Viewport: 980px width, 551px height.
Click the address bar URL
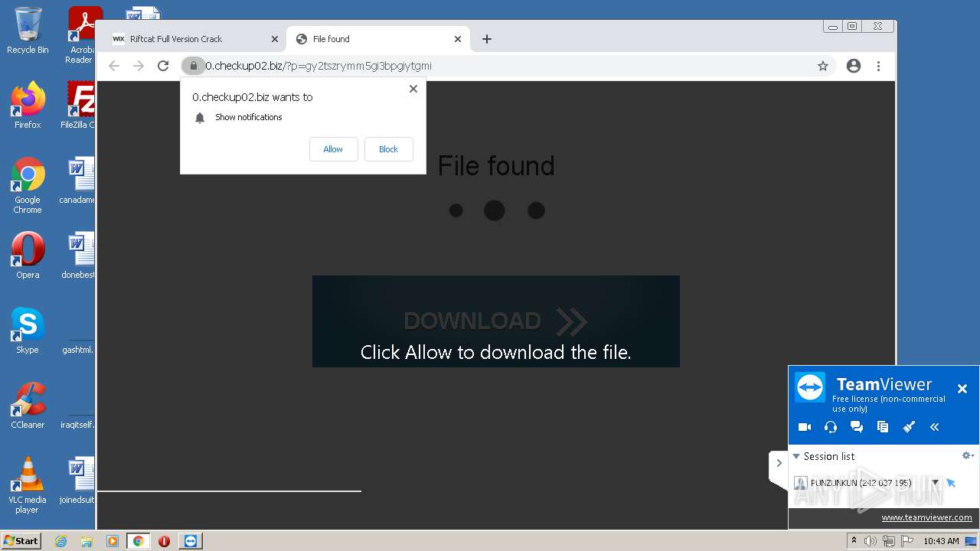[x=318, y=66]
